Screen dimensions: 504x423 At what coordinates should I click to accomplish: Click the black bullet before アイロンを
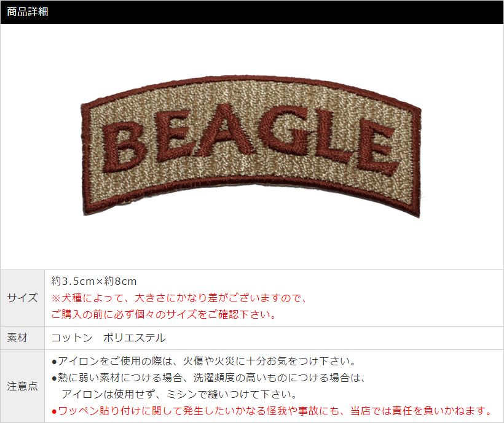[x=54, y=362]
